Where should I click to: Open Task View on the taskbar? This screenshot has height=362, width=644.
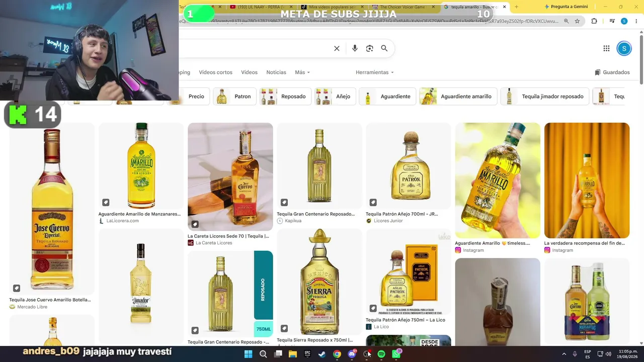[x=278, y=354]
